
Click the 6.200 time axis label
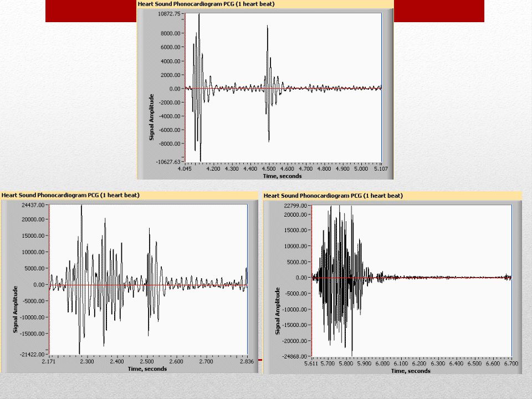click(x=420, y=364)
